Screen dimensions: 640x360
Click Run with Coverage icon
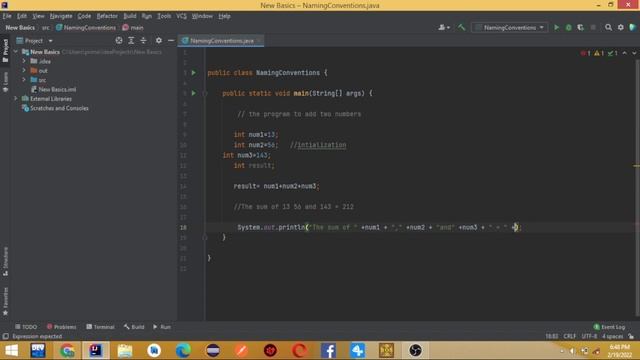click(x=580, y=27)
